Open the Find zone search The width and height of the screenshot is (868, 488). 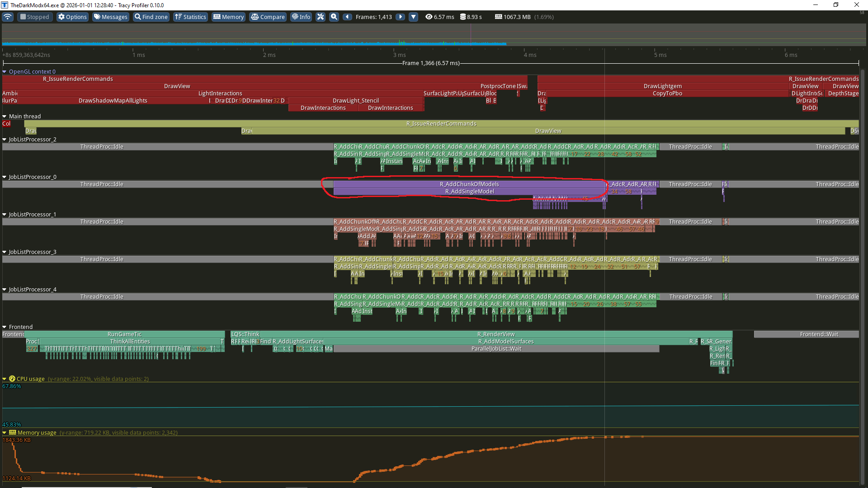click(151, 17)
